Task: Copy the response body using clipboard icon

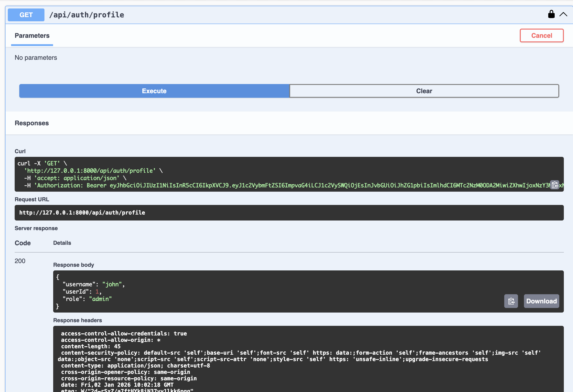Action: point(511,301)
